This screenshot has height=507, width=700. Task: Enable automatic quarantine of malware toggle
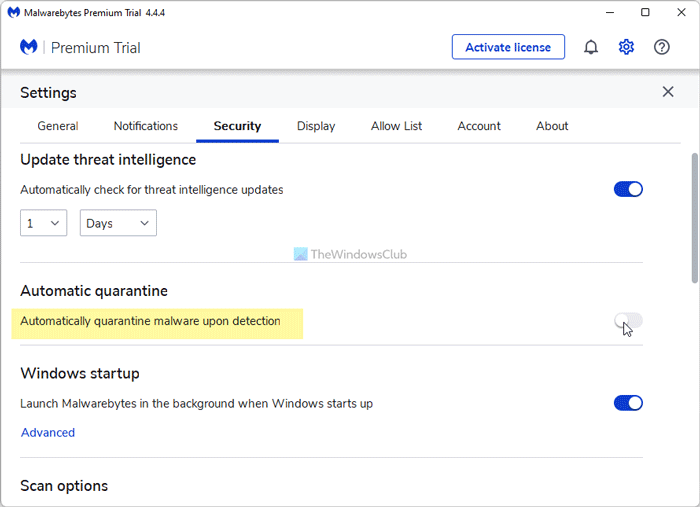pyautogui.click(x=628, y=320)
